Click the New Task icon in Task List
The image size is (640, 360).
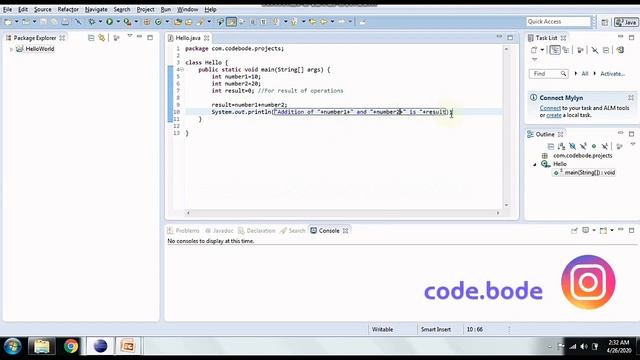(x=534, y=50)
